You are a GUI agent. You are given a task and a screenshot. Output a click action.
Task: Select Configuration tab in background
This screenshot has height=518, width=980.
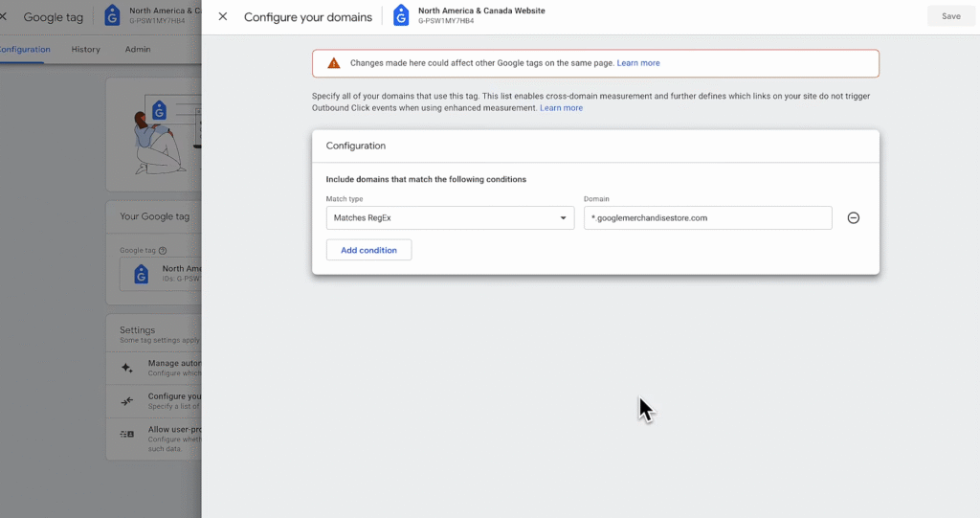25,50
